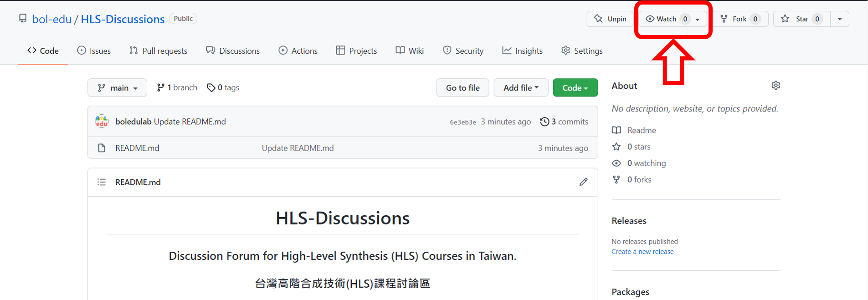Image resolution: width=868 pixels, height=300 pixels.
Task: Open About settings gear icon
Action: pyautogui.click(x=776, y=86)
